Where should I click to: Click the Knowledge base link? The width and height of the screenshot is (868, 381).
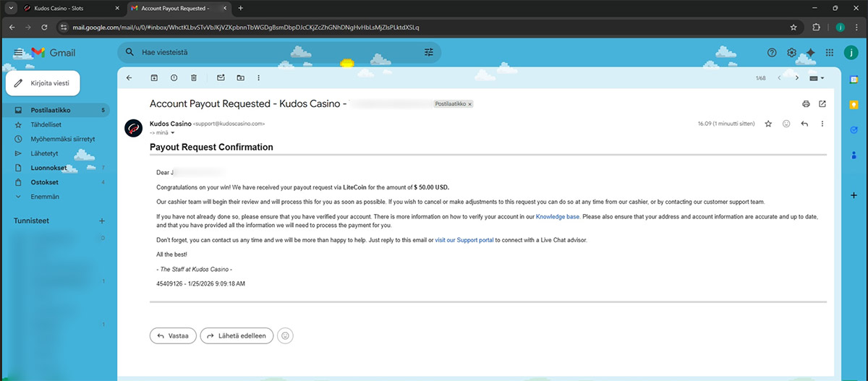point(557,217)
